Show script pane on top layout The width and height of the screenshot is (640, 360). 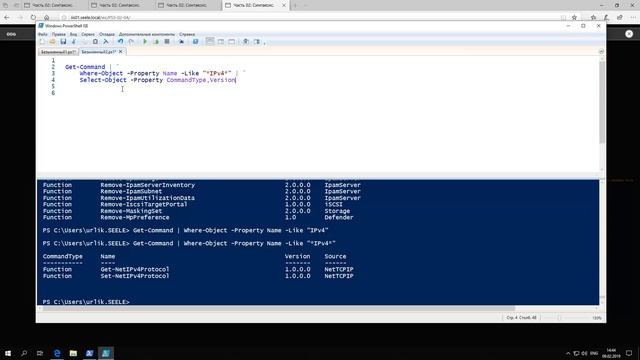point(210,42)
